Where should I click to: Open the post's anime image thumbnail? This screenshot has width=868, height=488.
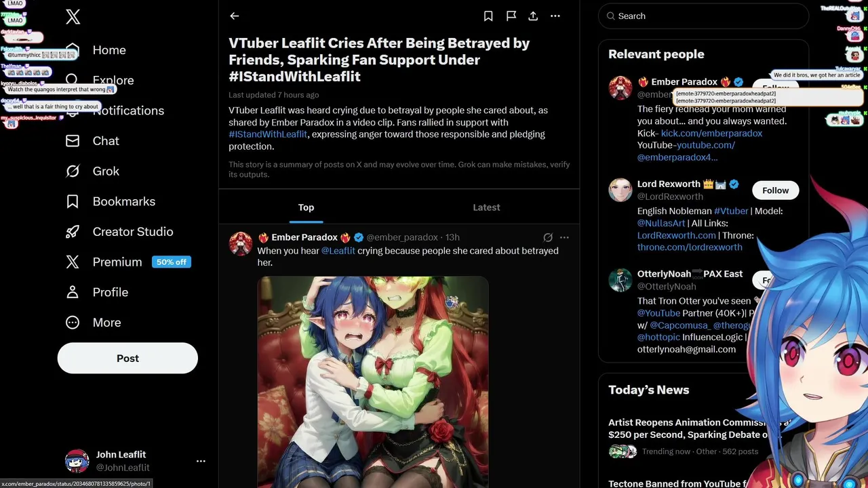tap(372, 381)
